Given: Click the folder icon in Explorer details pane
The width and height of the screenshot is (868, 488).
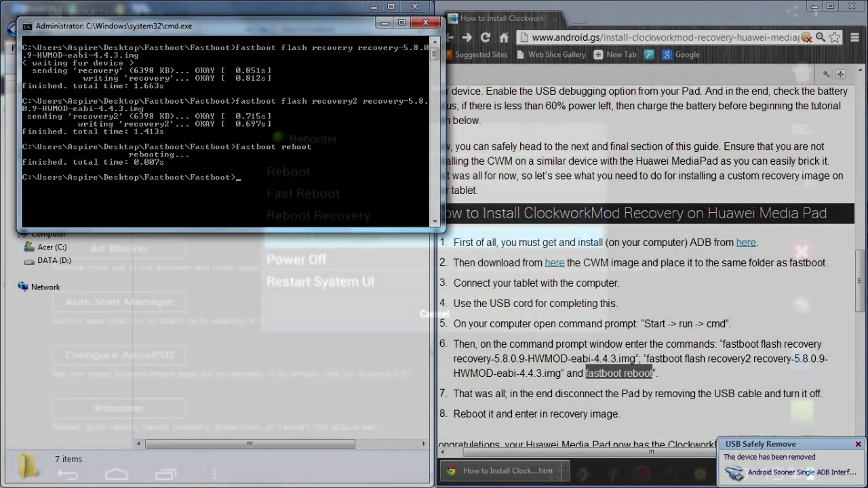Looking at the screenshot, I should pos(28,466).
